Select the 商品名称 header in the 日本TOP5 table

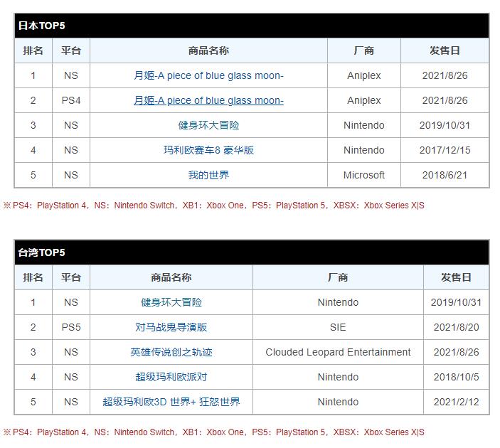pyautogui.click(x=208, y=50)
